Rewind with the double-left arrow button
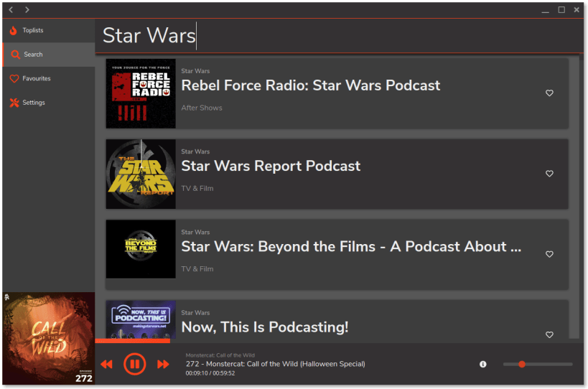The height and width of the screenshot is (389, 588). click(x=106, y=364)
